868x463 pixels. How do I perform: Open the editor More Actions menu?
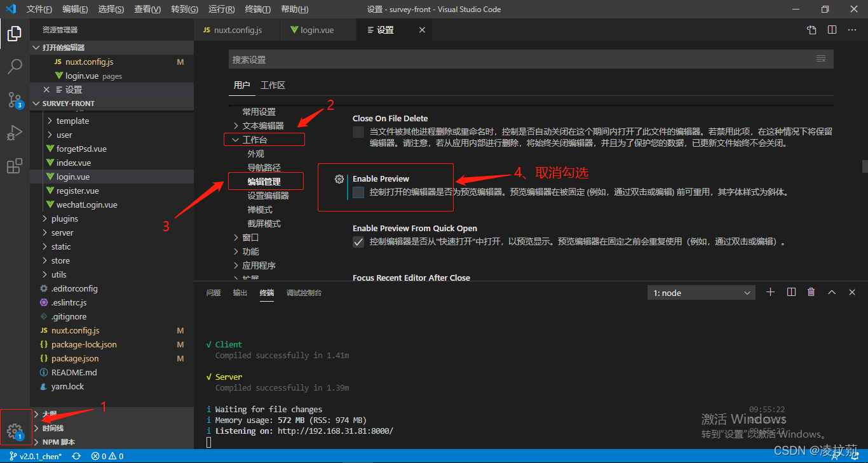pyautogui.click(x=852, y=30)
